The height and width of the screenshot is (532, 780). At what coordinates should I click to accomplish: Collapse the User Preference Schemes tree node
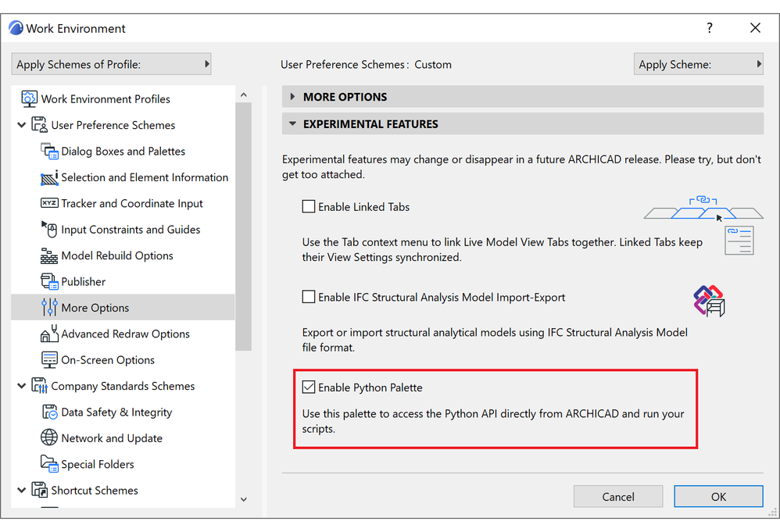point(21,125)
